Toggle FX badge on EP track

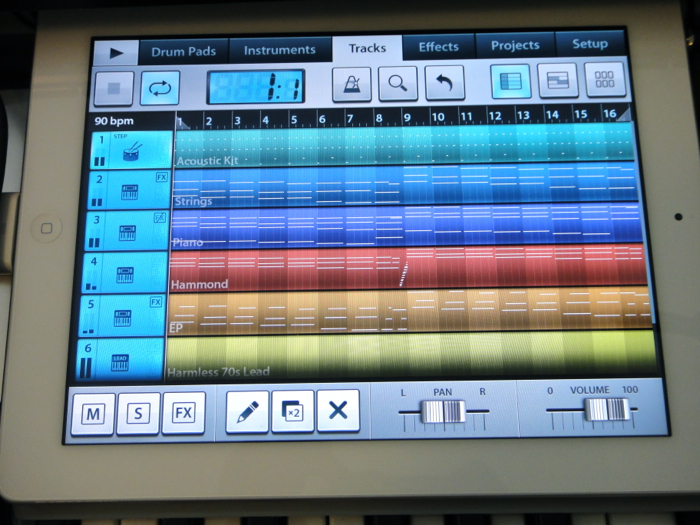tap(156, 302)
